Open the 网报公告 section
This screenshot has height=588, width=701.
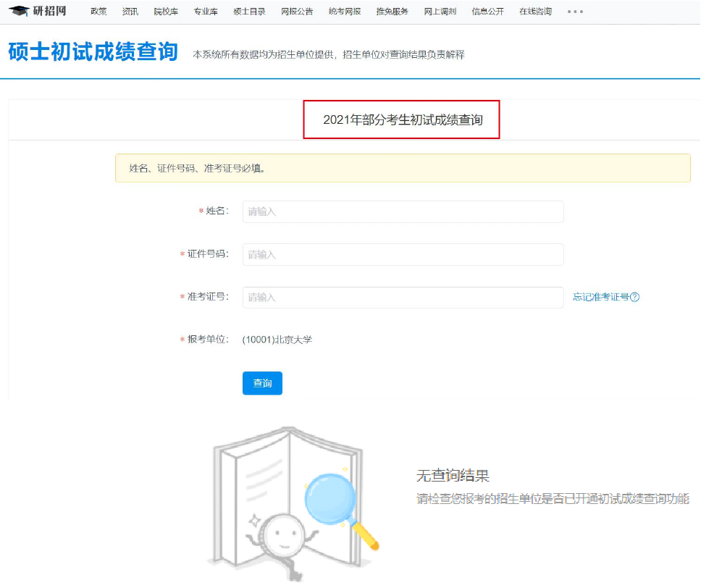[296, 11]
